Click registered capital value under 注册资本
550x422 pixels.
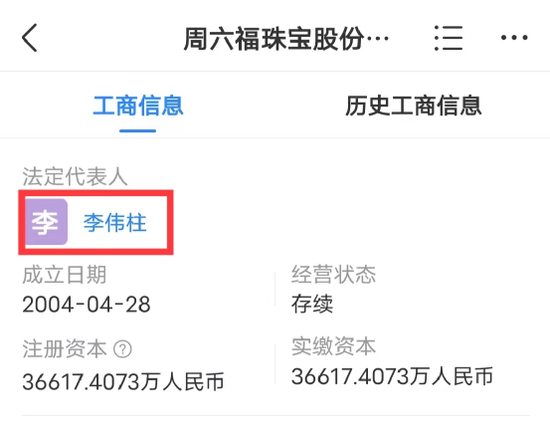(123, 381)
